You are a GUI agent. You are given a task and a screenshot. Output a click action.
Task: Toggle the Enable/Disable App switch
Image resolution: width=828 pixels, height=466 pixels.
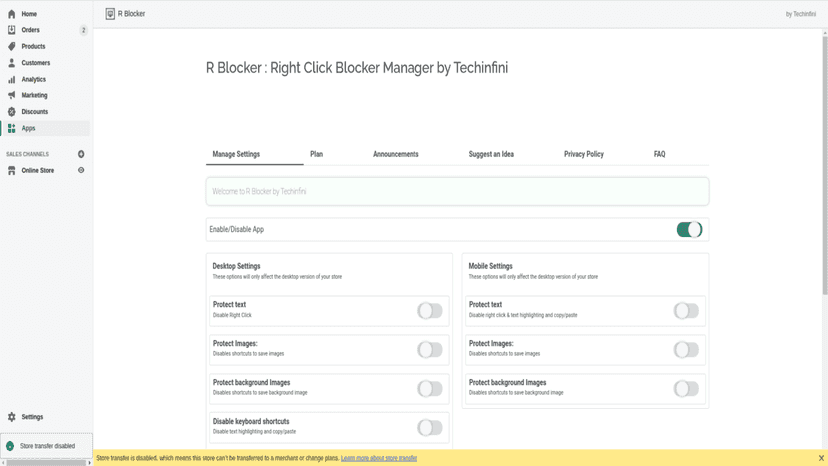tap(689, 229)
